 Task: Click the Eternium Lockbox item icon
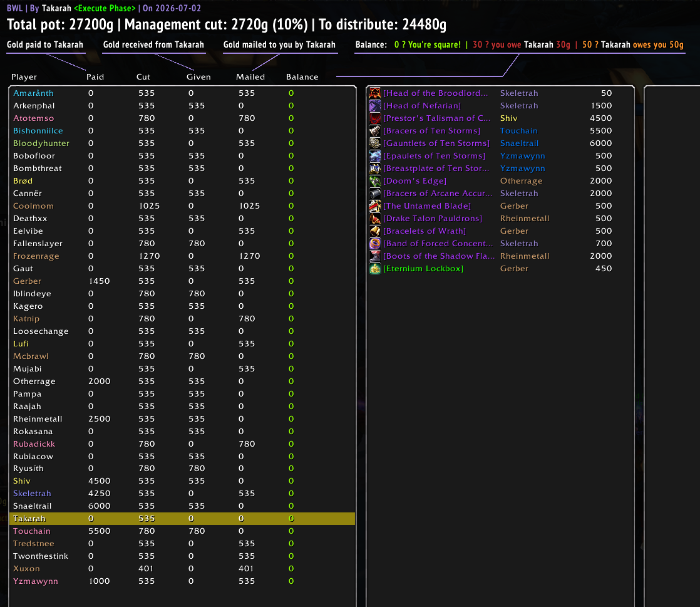pyautogui.click(x=375, y=268)
